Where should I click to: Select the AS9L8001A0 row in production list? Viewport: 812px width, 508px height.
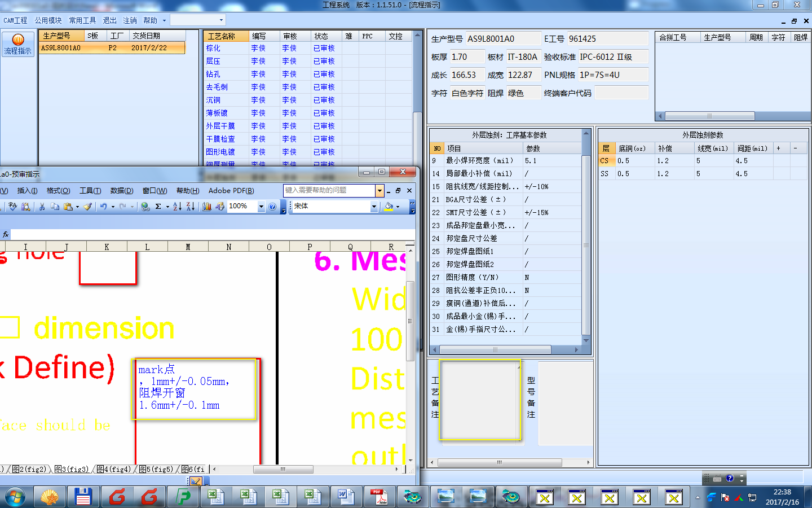(112, 48)
